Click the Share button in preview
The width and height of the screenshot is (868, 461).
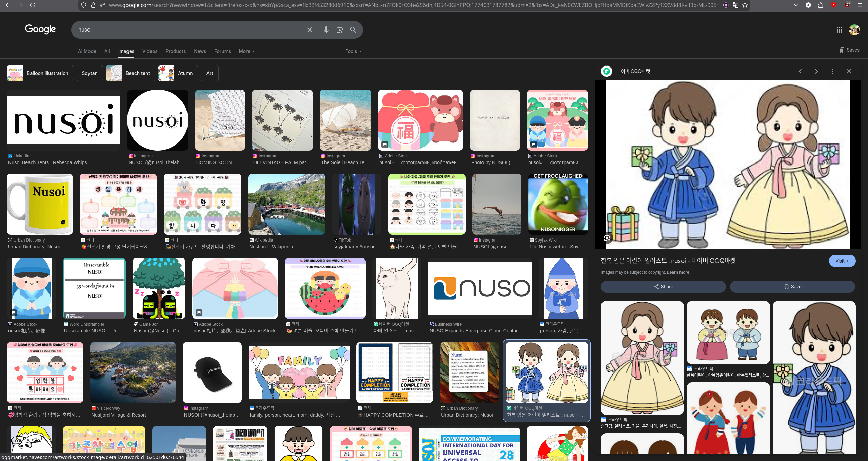click(663, 287)
